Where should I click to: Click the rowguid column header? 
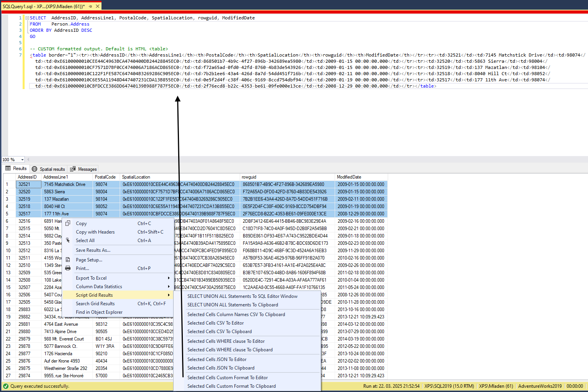coord(287,177)
